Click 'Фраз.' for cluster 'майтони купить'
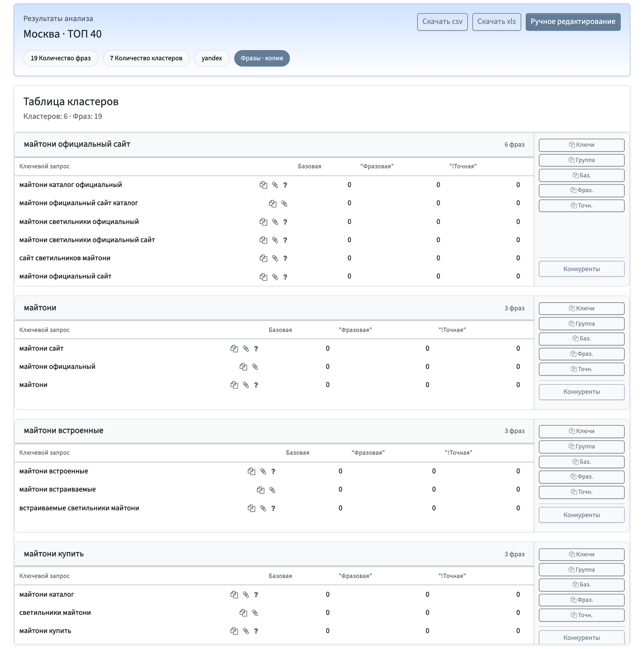Viewport: 644px width, 649px height. (582, 600)
